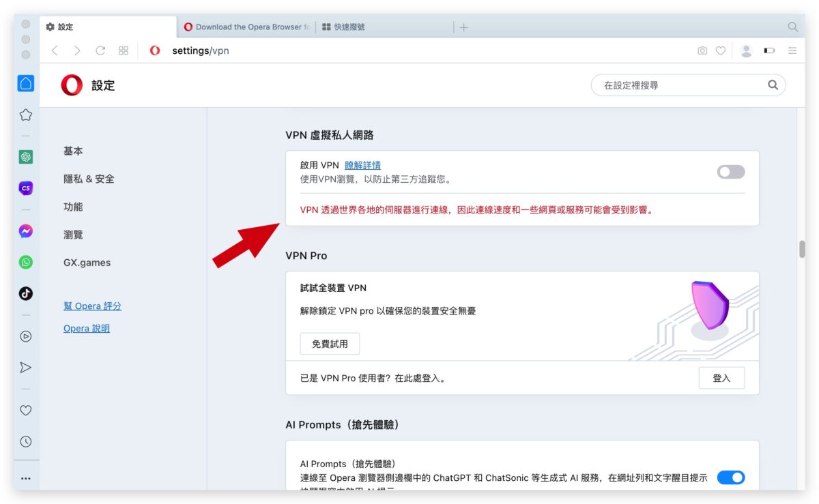The width and height of the screenshot is (819, 504).
Task: Click the 試試全裝置 VPN title
Action: click(x=334, y=288)
